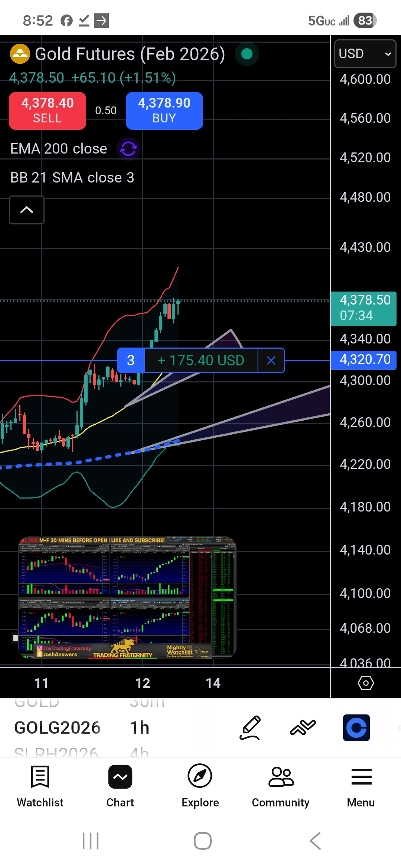Viewport: 401px width, 868px height.
Task: Open the Chart tab
Action: [120, 786]
